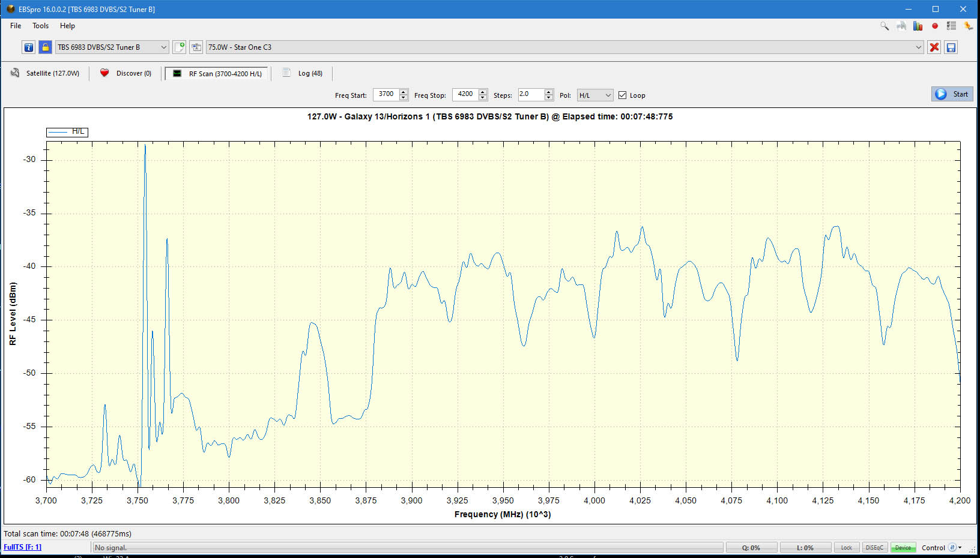Select the RF Scan (3700-4200 H/L) tab
980x558 pixels.
[x=217, y=73]
